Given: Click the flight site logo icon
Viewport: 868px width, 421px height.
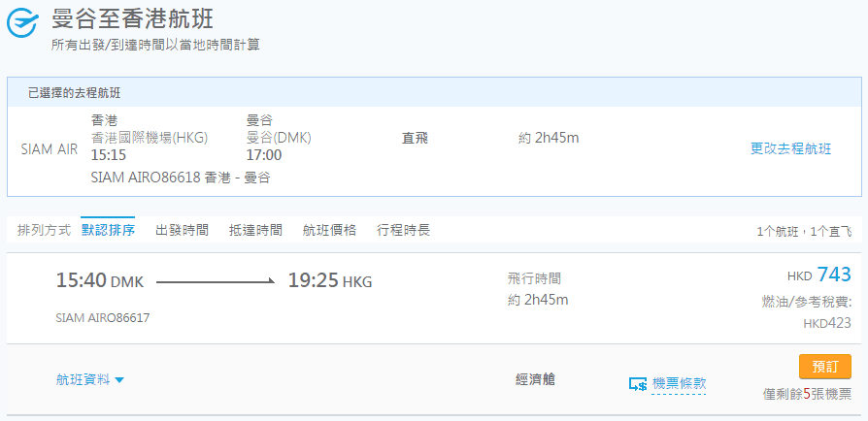Looking at the screenshot, I should point(21,23).
